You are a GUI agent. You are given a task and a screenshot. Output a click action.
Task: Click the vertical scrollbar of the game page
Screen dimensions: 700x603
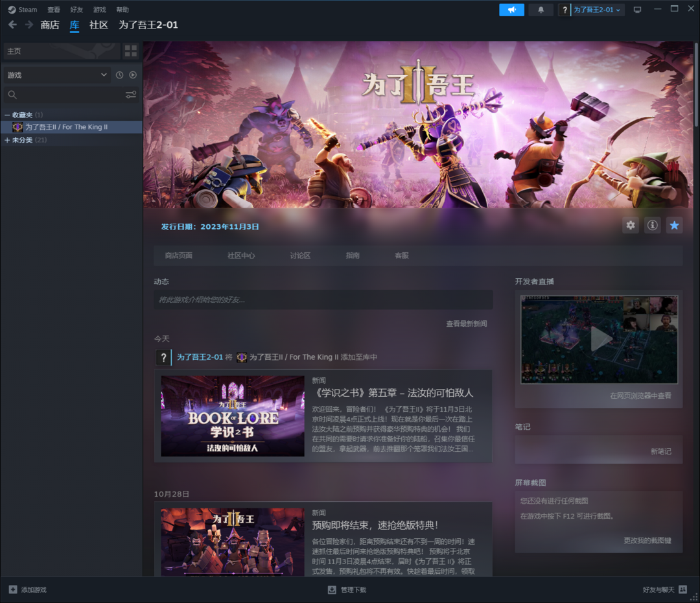coord(696,85)
